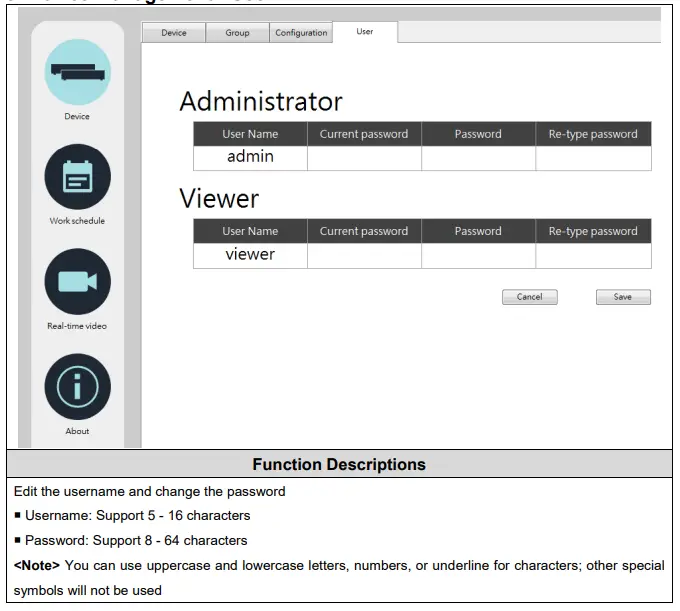Focus the Administrator Re-type password field
Viewport: 680px width, 611px height.
[593, 158]
